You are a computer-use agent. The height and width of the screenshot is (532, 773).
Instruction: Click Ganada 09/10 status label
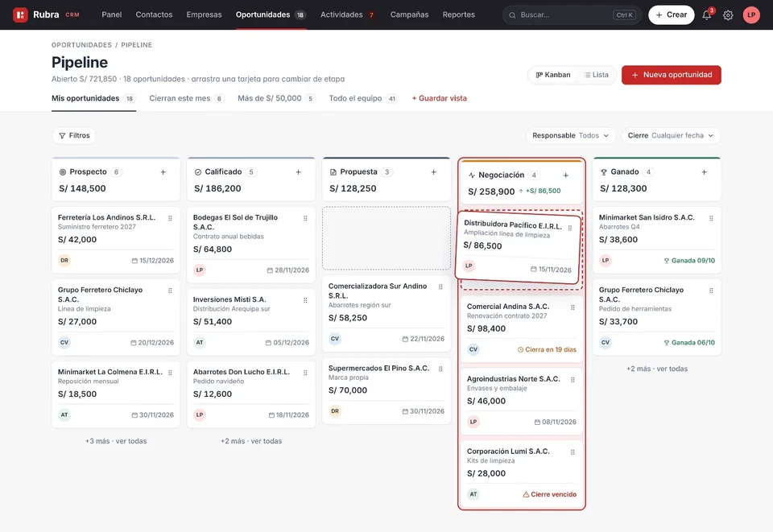point(689,261)
